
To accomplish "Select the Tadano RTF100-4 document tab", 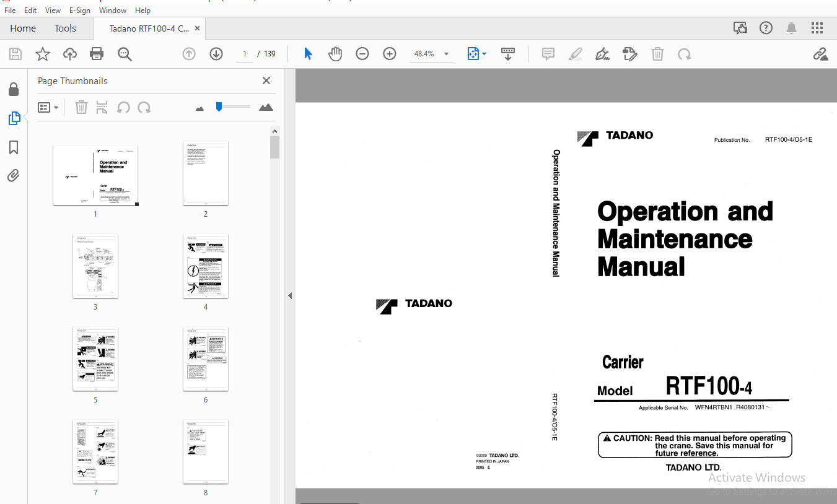I will click(149, 28).
